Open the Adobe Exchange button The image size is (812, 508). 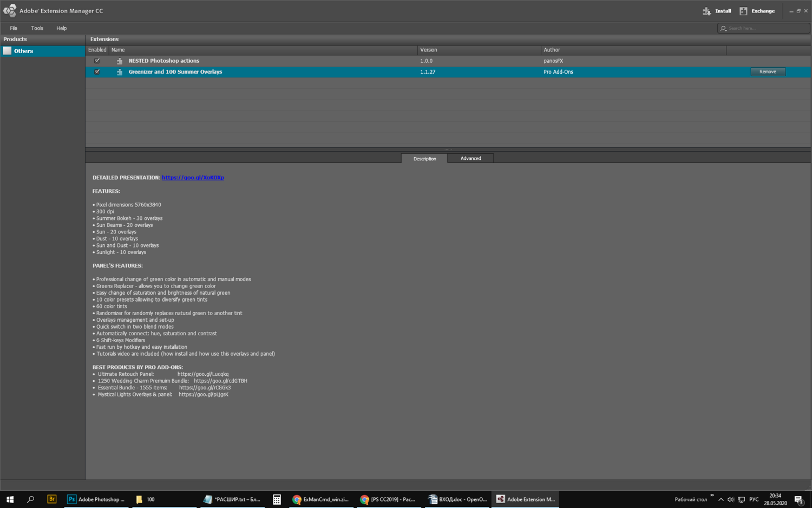[757, 11]
